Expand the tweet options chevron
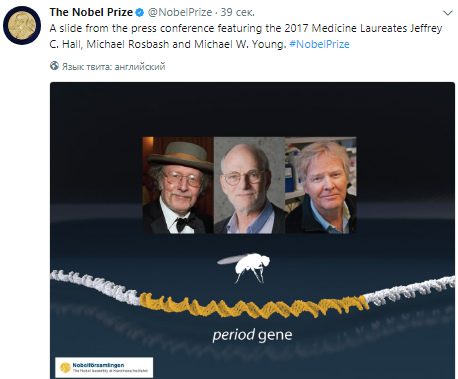This screenshot has width=458, height=379. click(447, 13)
